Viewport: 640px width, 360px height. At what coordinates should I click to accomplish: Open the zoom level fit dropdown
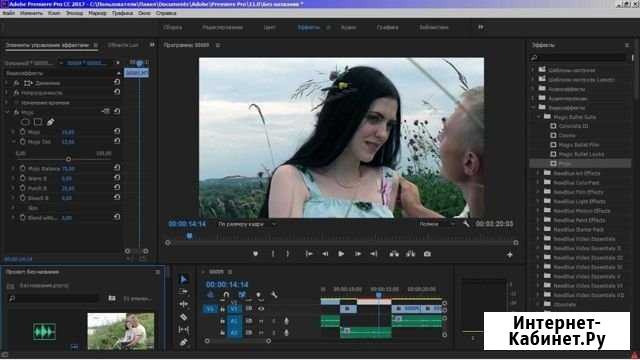[247, 224]
